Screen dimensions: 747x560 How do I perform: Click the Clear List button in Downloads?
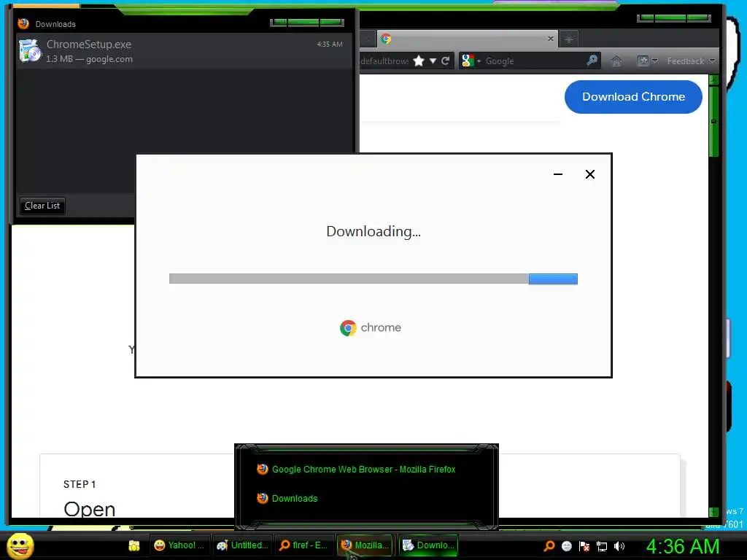click(42, 206)
